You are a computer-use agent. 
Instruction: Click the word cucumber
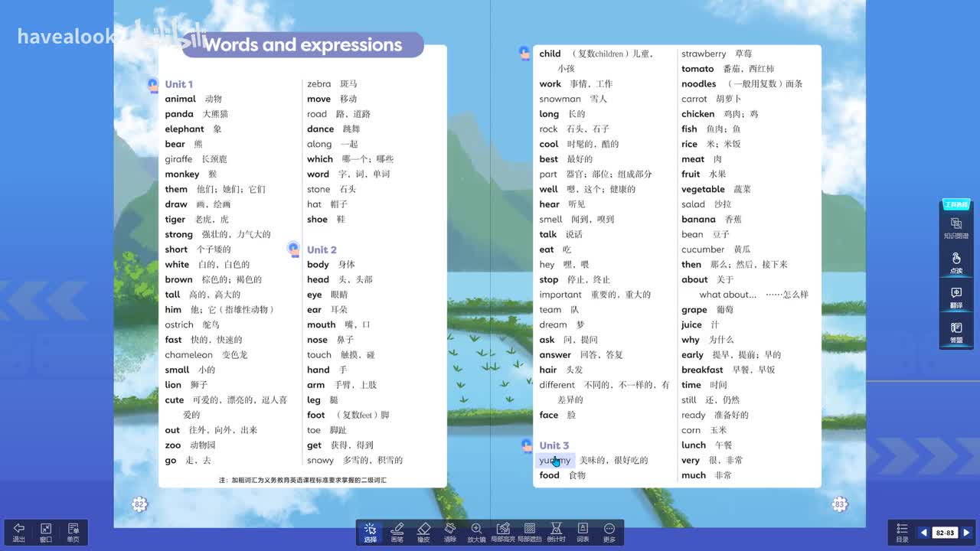click(x=703, y=249)
